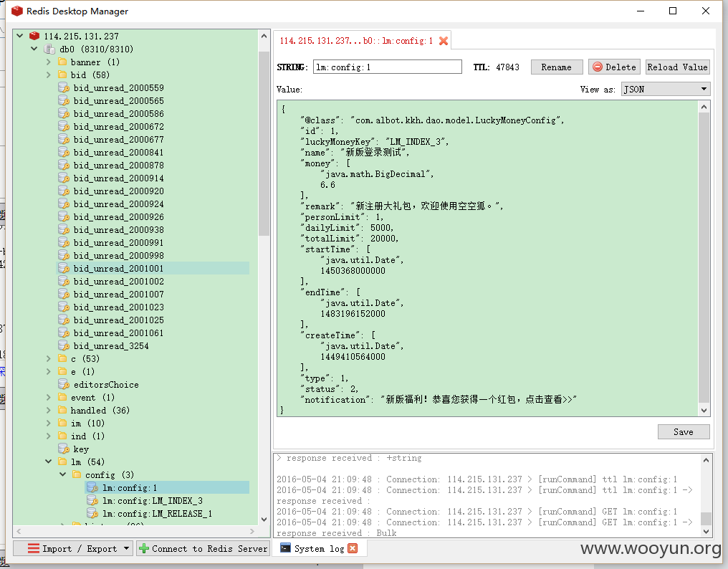Click the editorsChoice key icon
The height and width of the screenshot is (569, 728).
click(64, 384)
